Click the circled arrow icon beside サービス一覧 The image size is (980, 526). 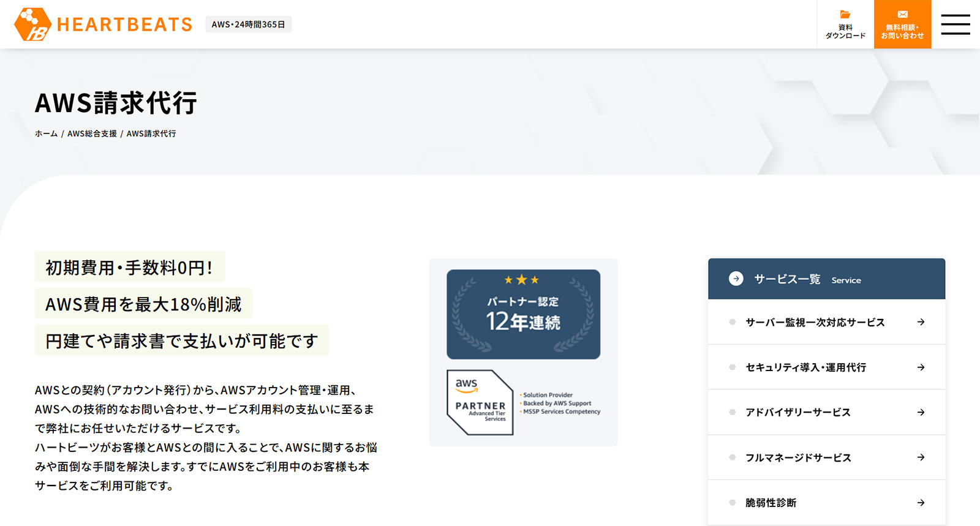[736, 279]
